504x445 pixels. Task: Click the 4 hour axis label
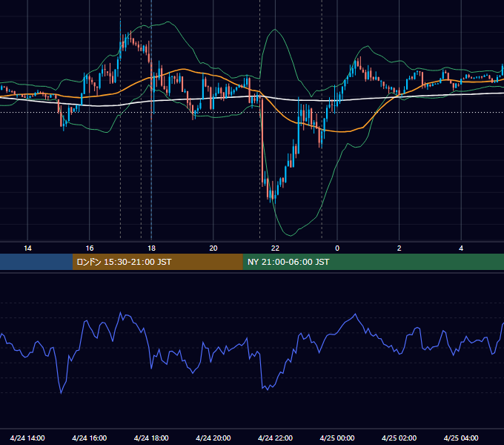(x=461, y=248)
